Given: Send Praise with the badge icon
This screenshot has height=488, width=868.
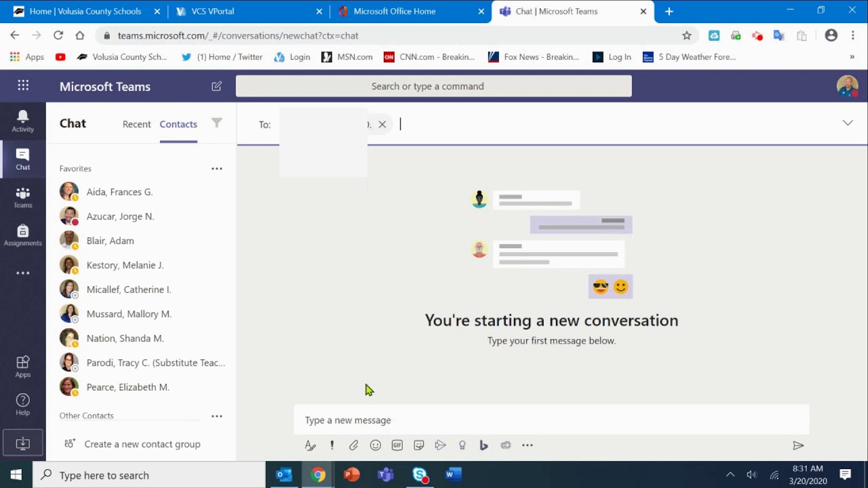Looking at the screenshot, I should tap(462, 445).
